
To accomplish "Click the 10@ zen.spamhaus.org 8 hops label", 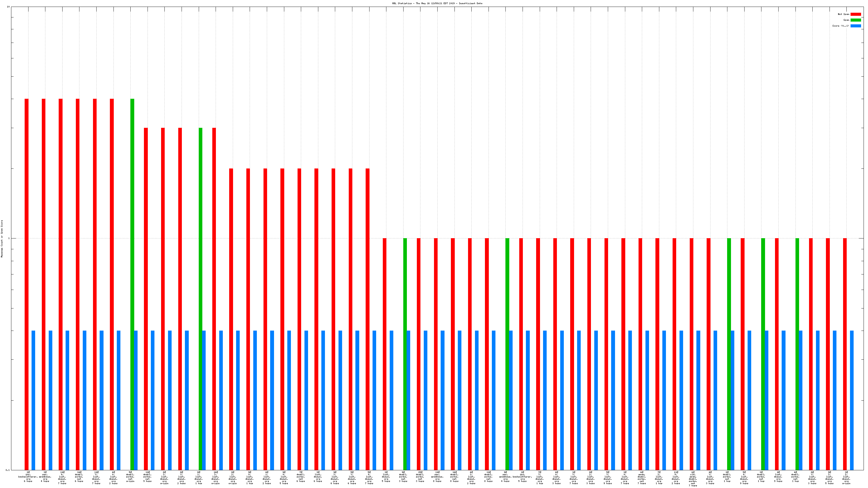I will click(437, 477).
